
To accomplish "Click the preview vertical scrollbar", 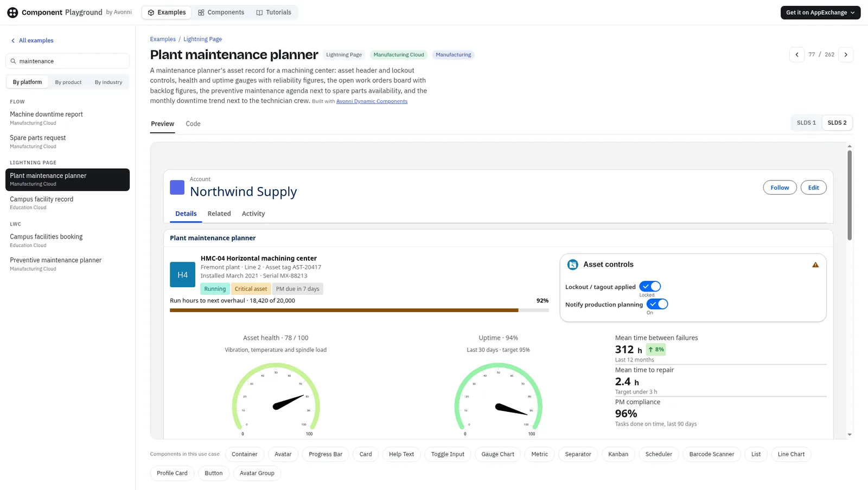I will point(849,195).
